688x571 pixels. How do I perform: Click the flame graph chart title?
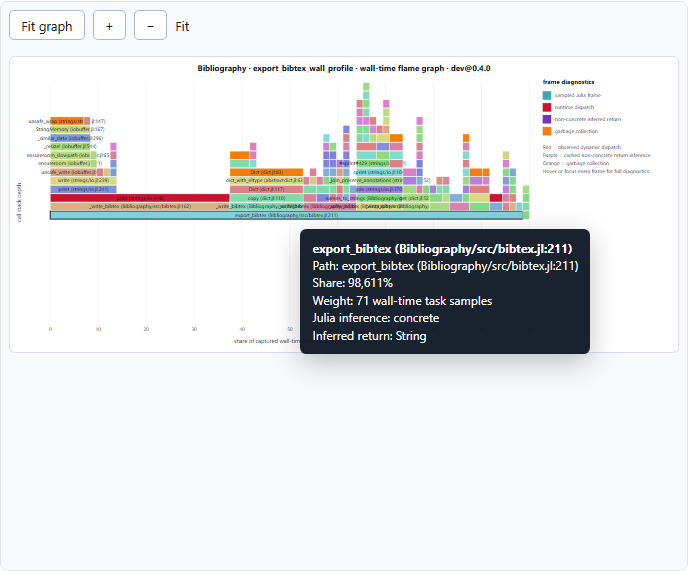(344, 68)
